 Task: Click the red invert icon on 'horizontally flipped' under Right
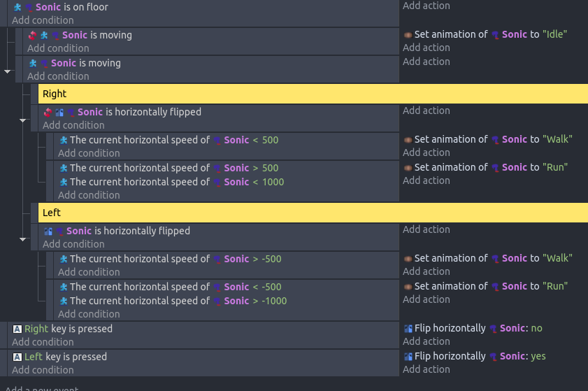[48, 112]
